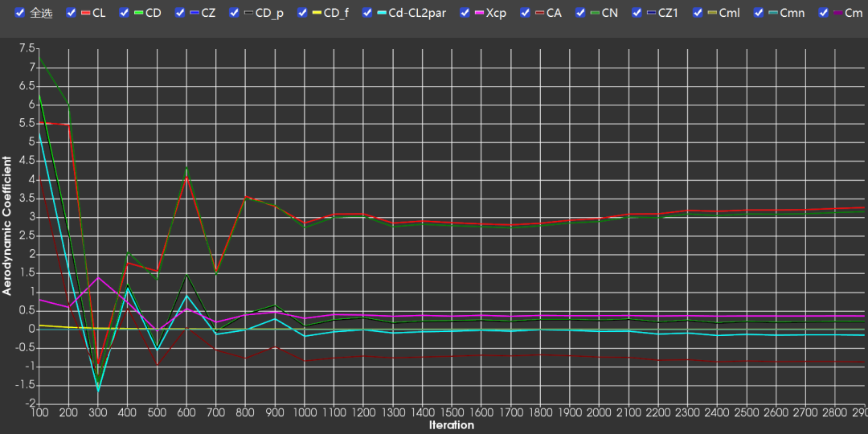Click the 3.5 y-axis tick label
The height and width of the screenshot is (434, 868).
pyautogui.click(x=26, y=199)
